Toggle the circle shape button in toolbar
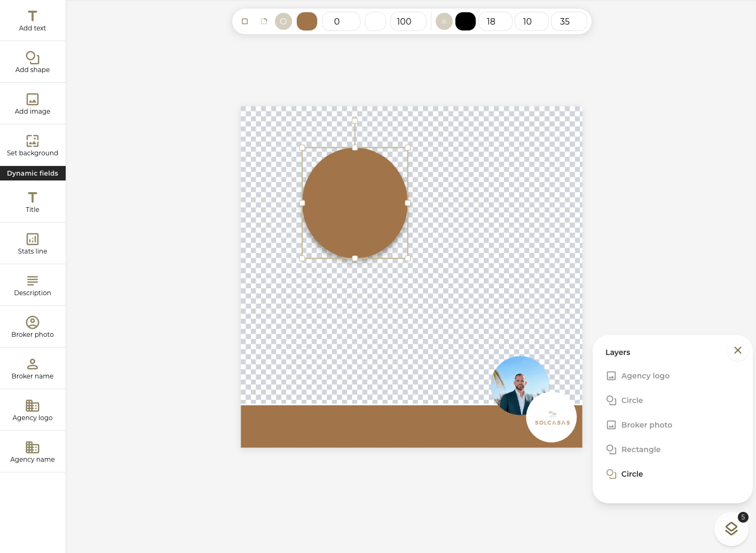 point(283,21)
